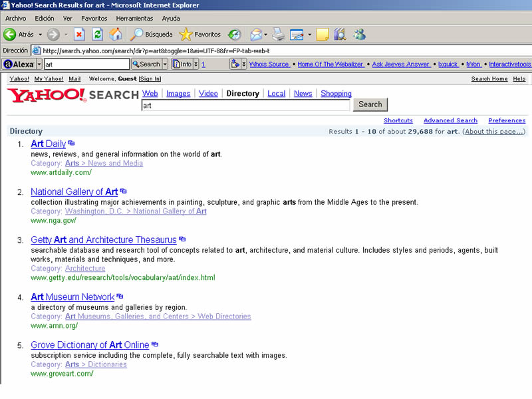
Task: Open the Art Museum Network result
Action: coord(72,297)
